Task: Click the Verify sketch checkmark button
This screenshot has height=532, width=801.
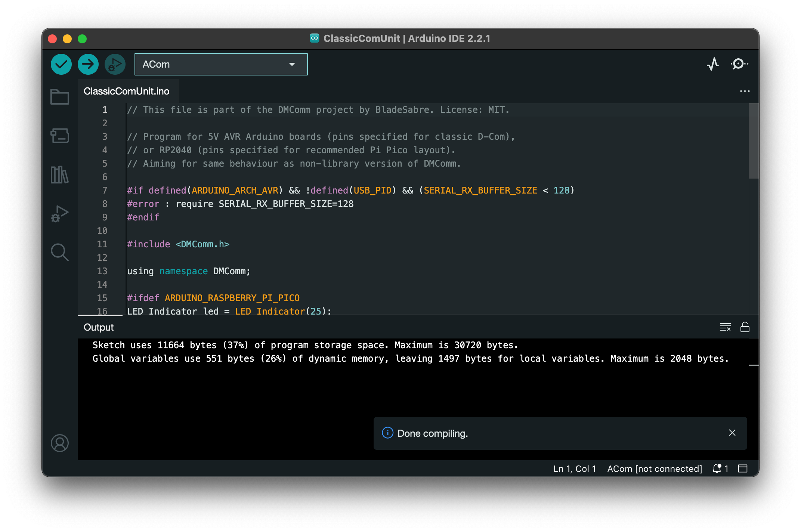Action: coord(61,64)
